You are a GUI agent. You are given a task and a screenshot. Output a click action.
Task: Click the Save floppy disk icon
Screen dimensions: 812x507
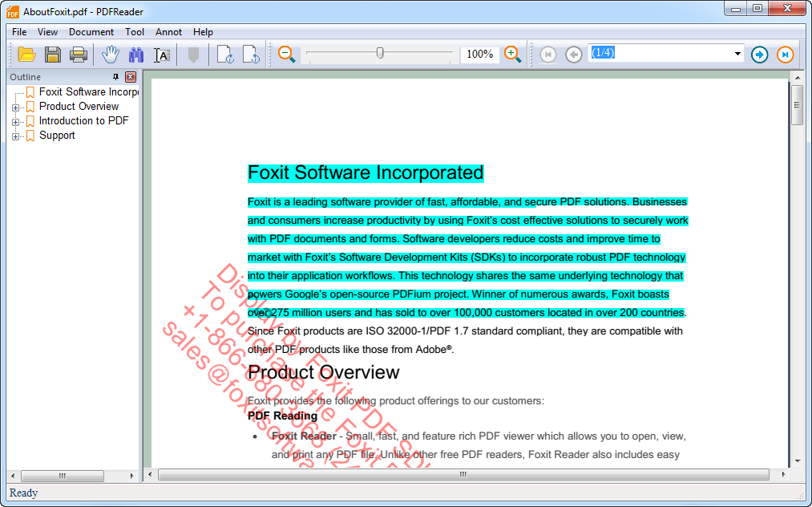(x=53, y=55)
